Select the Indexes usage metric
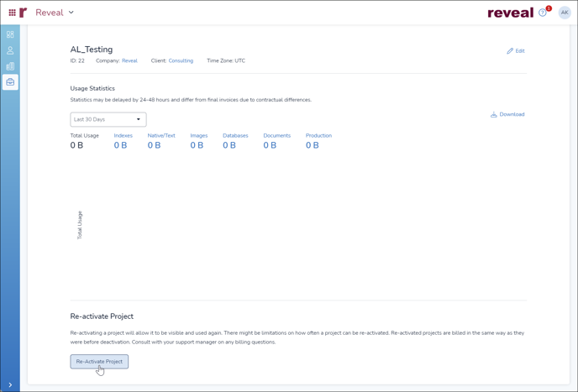The height and width of the screenshot is (392, 578). coord(123,135)
